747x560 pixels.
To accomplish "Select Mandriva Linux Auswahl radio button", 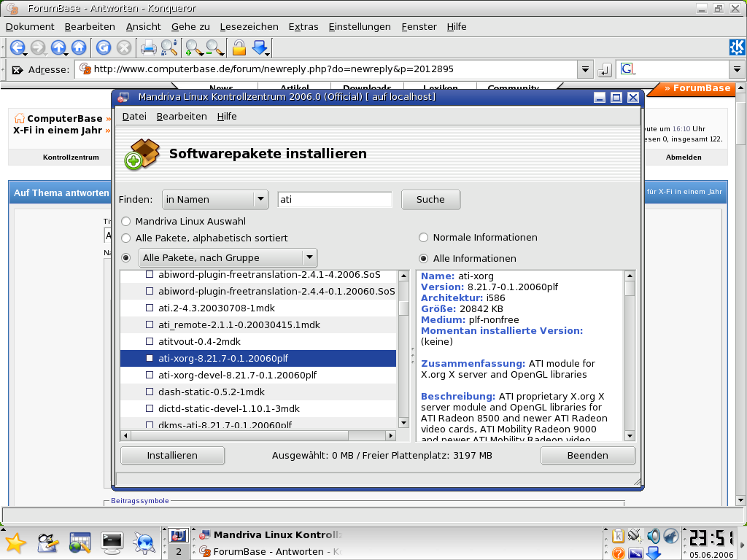I will click(125, 222).
